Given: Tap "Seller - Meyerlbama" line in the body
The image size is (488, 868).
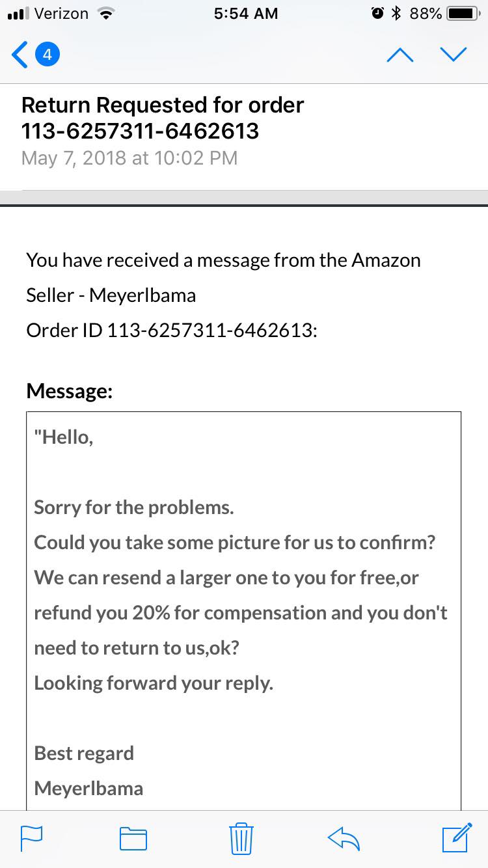Looking at the screenshot, I should tap(111, 295).
